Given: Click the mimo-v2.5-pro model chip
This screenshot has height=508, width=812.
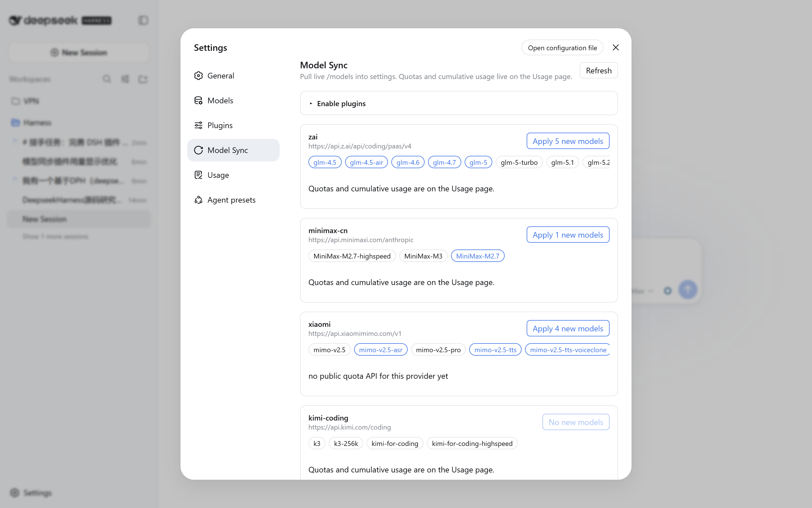Looking at the screenshot, I should [438, 350].
